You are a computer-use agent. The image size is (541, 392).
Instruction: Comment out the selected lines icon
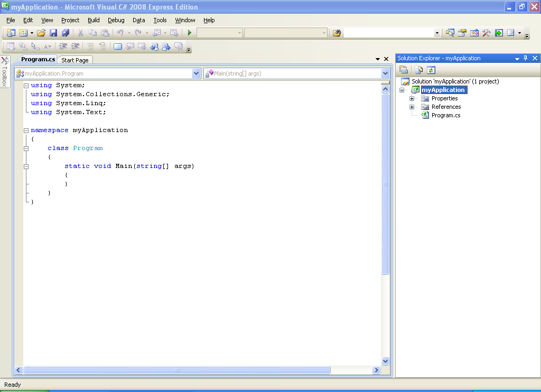(90, 46)
